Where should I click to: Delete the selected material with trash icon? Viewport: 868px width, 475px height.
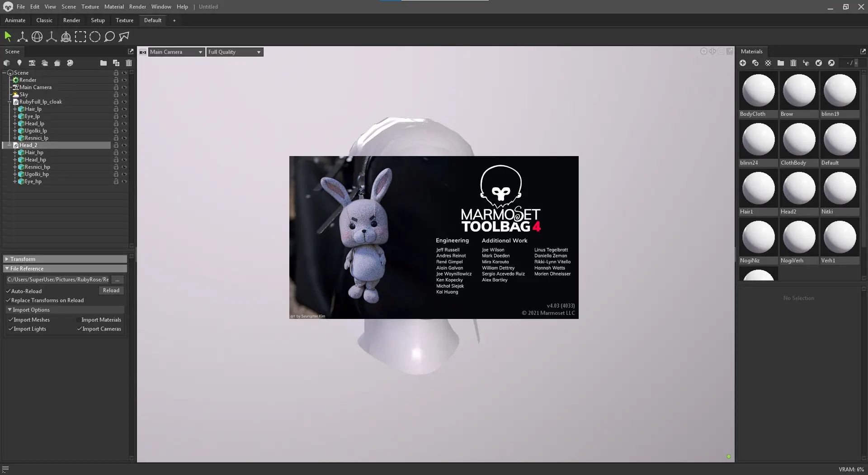point(793,63)
